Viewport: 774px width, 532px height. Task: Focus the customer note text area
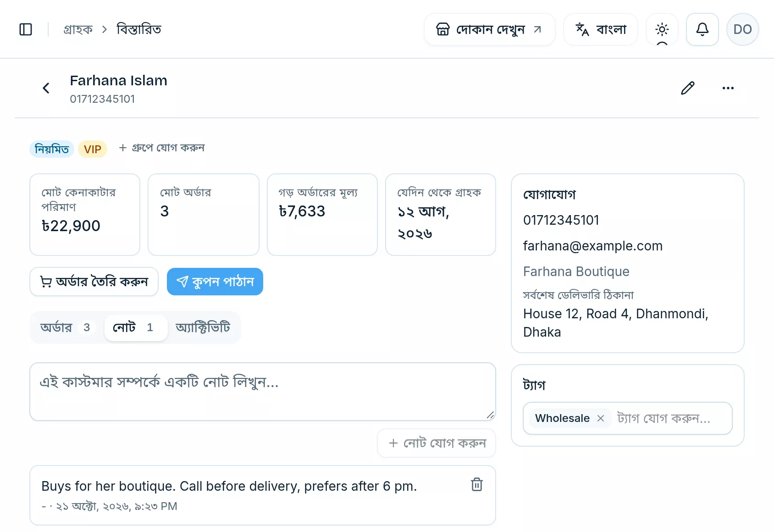(263, 392)
